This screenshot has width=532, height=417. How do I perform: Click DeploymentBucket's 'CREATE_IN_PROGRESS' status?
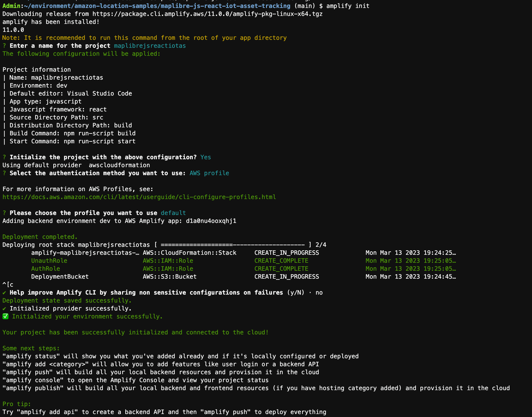click(x=287, y=277)
